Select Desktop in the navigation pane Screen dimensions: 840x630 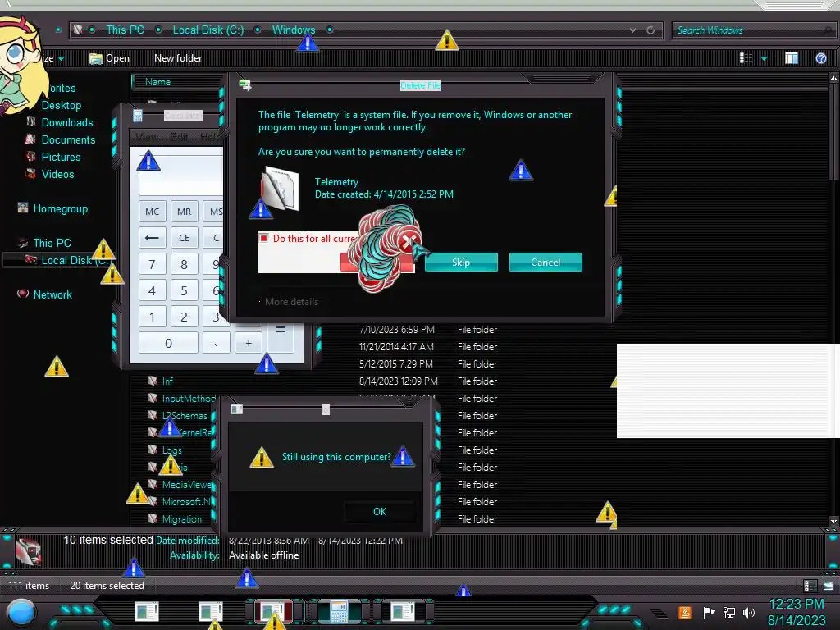[61, 106]
